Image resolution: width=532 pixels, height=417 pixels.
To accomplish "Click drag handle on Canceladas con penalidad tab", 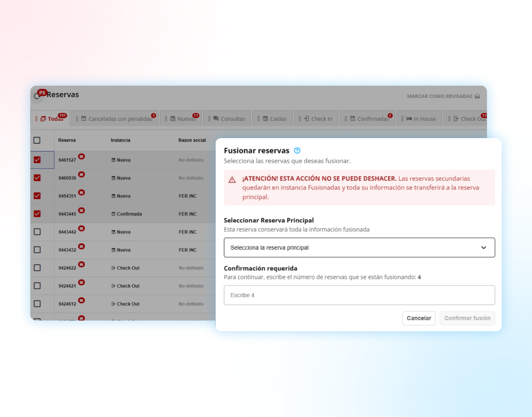I will coord(77,119).
